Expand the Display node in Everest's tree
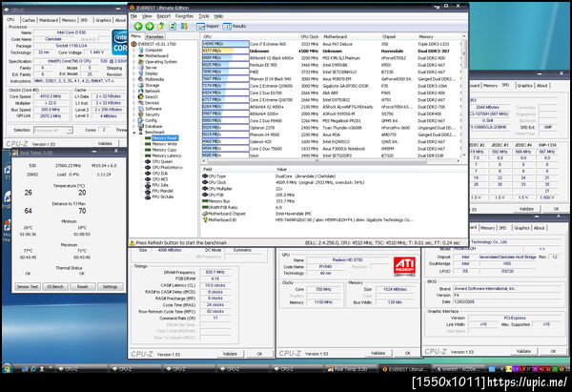The width and height of the screenshot is (572, 392). point(134,73)
